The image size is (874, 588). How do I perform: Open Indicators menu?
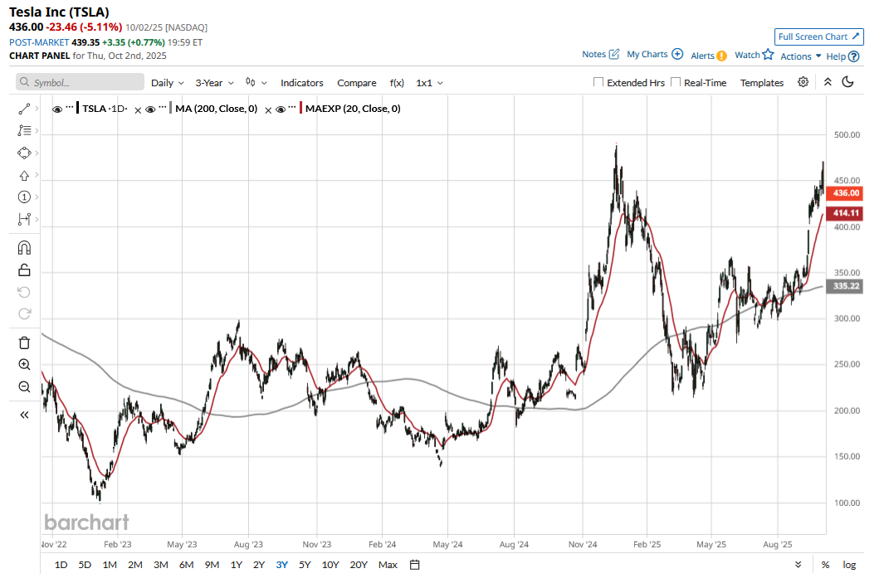point(301,82)
